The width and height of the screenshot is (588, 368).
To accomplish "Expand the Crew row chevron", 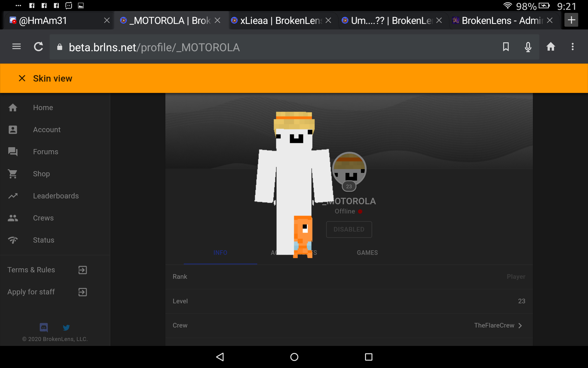I will tap(520, 326).
